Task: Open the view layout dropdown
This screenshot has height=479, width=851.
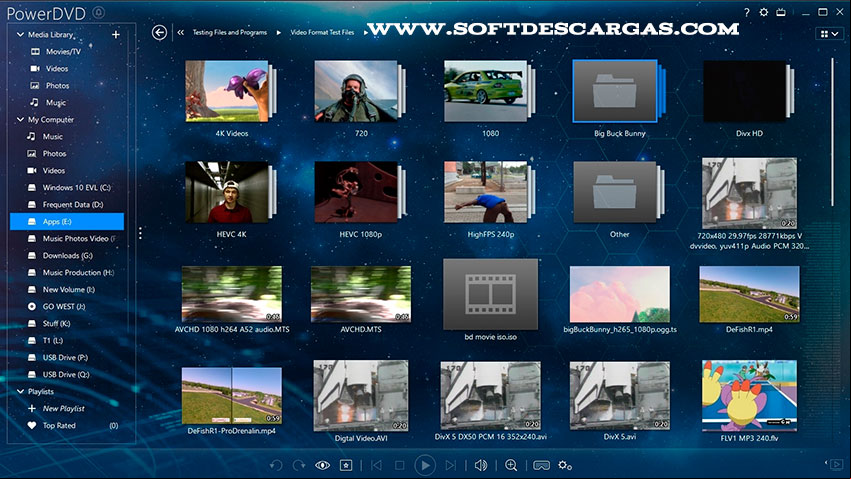Action: point(829,34)
